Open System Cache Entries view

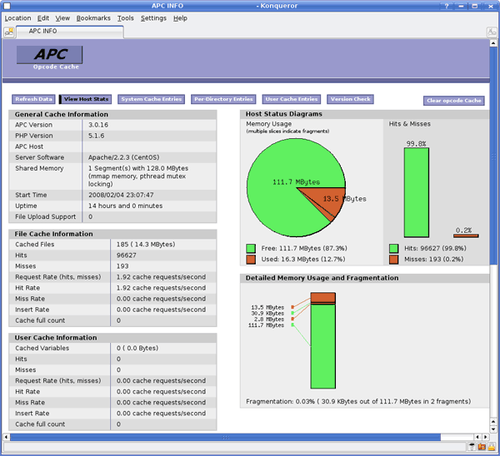click(151, 99)
